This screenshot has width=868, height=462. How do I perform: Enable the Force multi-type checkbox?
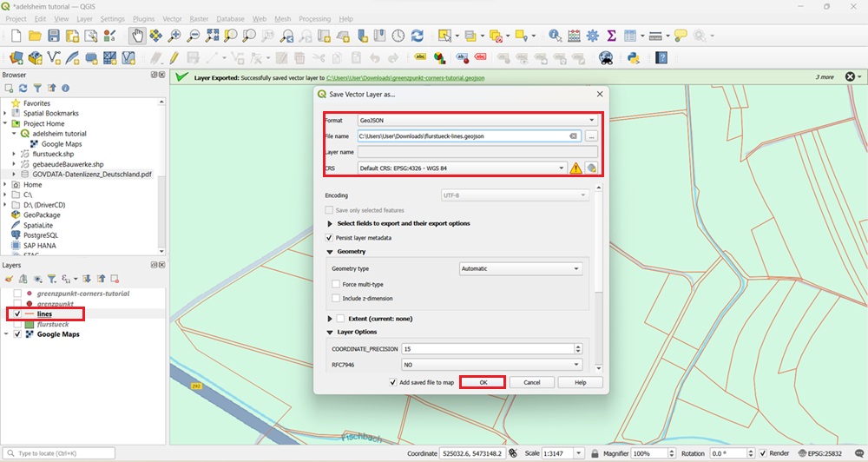[x=336, y=284]
